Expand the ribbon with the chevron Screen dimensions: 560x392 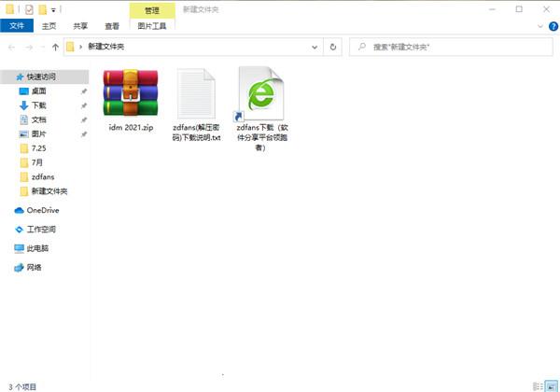540,26
